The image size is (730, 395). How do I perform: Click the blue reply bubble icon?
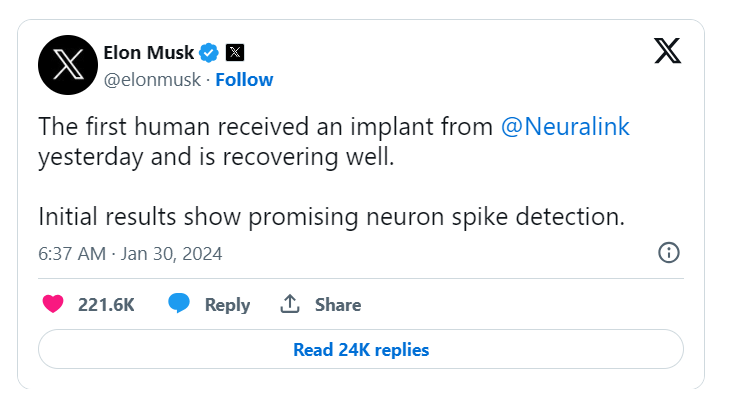pyautogui.click(x=179, y=303)
